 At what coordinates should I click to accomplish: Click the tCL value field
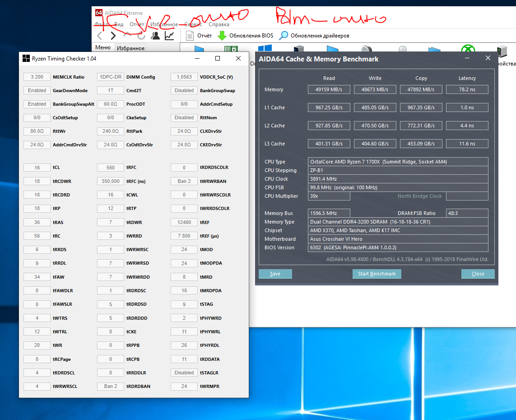point(37,168)
